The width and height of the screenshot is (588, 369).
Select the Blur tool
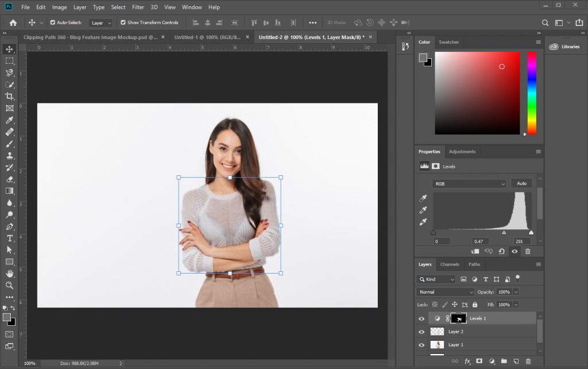pos(9,203)
